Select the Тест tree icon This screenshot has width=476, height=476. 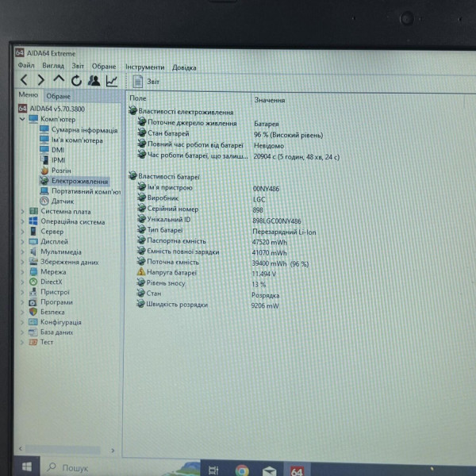(33, 342)
